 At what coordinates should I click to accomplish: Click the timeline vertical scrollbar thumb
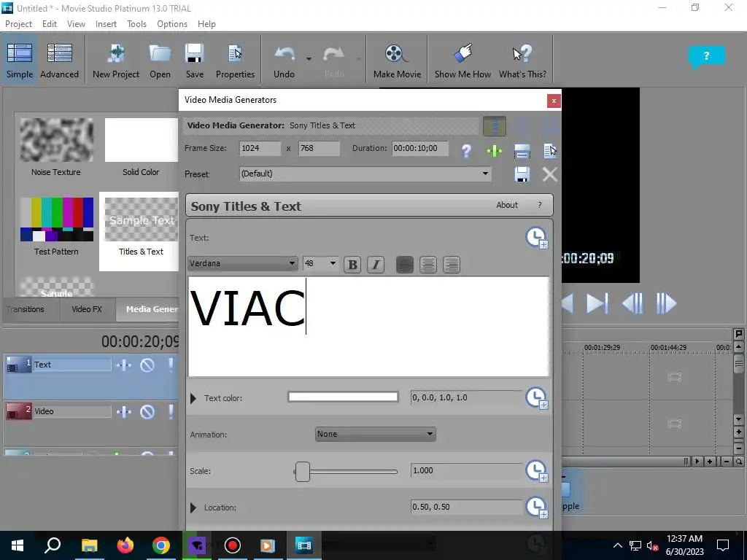click(738, 364)
